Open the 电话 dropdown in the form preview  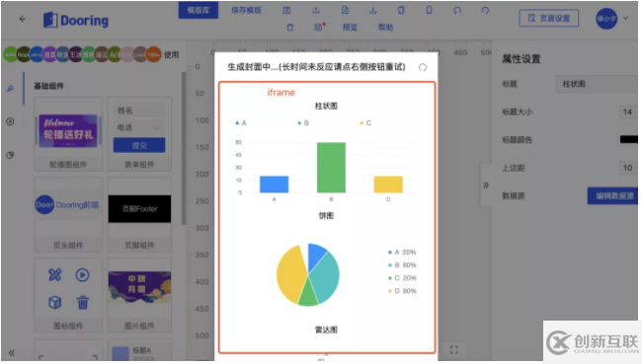[139, 127]
